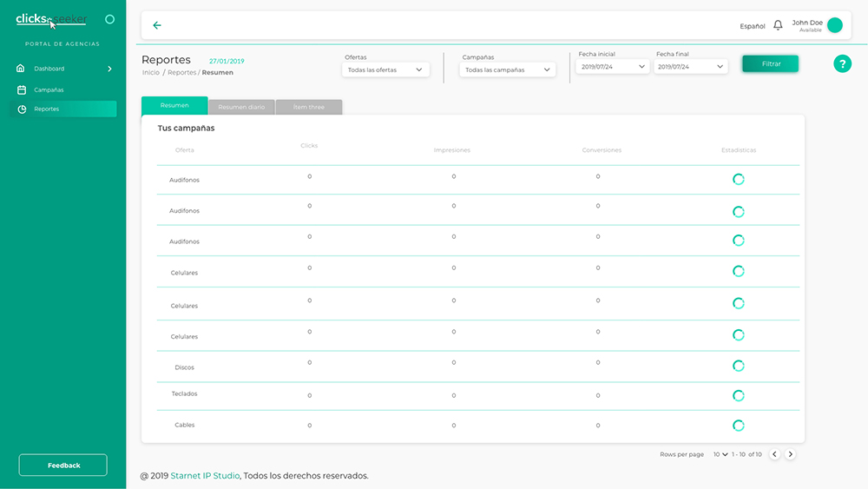Viewport: 868px width, 489px height.
Task: Click the circle toggle beside clicks seeker logo
Action: coord(109,19)
